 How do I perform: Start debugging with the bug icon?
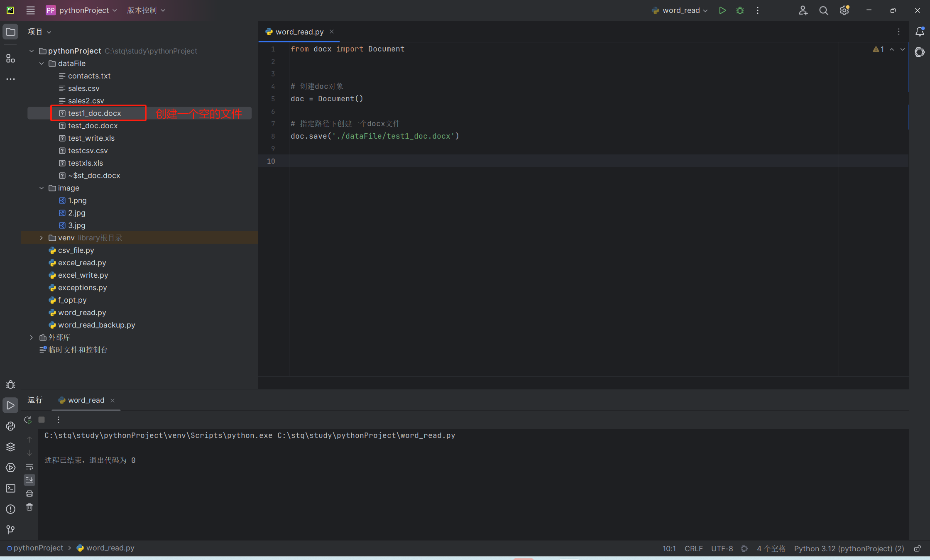tap(740, 10)
